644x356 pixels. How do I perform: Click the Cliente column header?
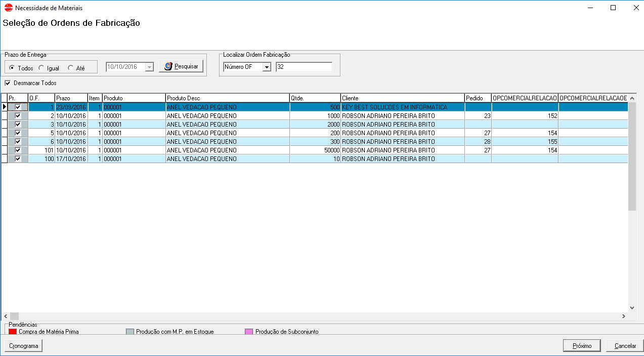402,98
